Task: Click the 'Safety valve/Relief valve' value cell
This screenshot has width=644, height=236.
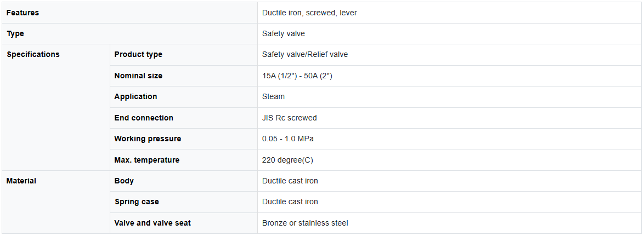Action: point(305,54)
